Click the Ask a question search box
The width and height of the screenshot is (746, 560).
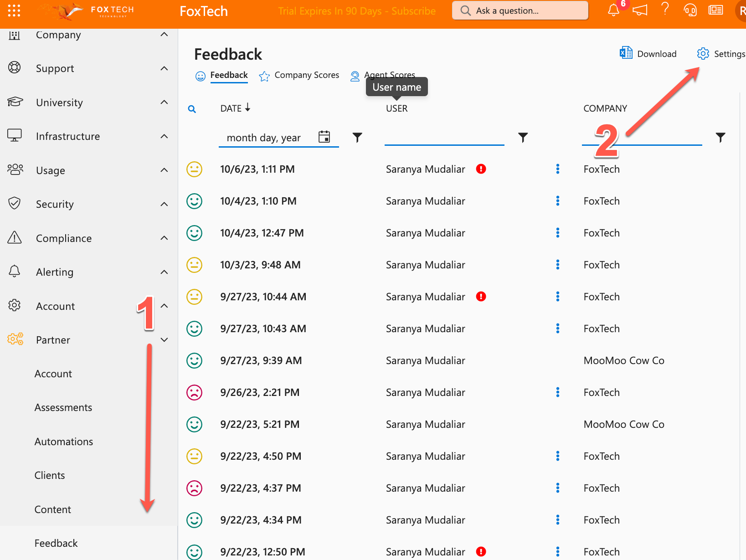pos(520,10)
